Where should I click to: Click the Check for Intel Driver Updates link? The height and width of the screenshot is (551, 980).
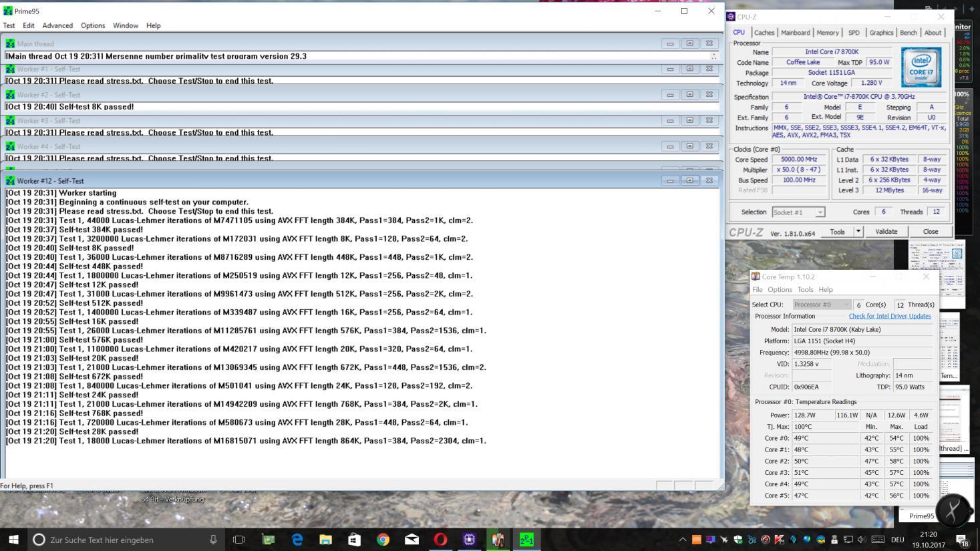point(890,317)
